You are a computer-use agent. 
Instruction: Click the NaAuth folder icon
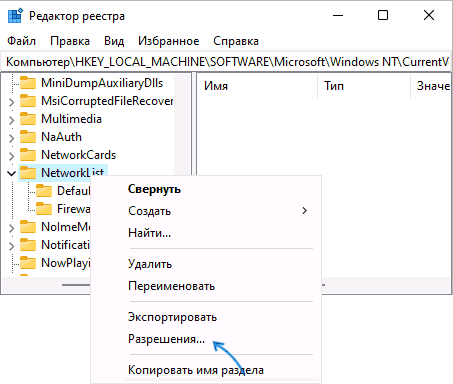pyautogui.click(x=28, y=137)
